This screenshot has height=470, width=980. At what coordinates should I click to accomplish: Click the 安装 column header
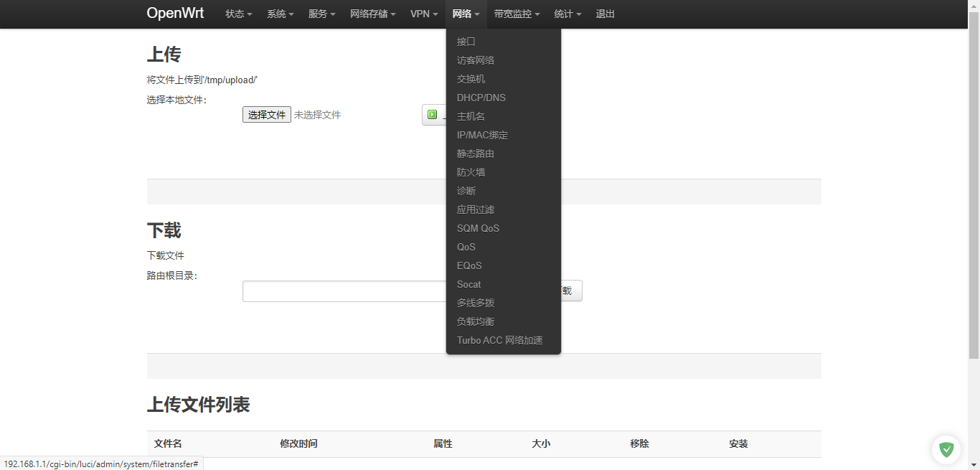tap(738, 443)
